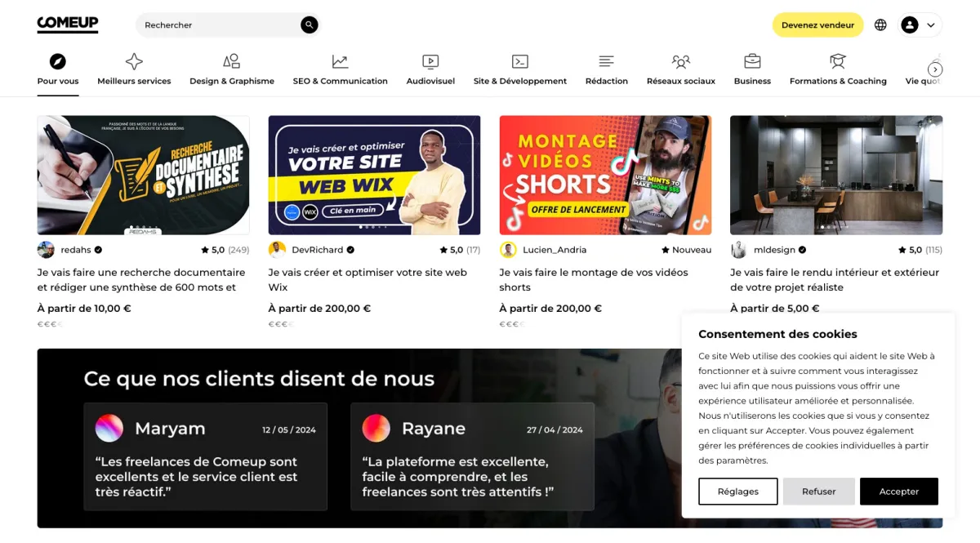This screenshot has width=980, height=543.
Task: Select the Design & Graphisme category label
Action: (x=232, y=81)
